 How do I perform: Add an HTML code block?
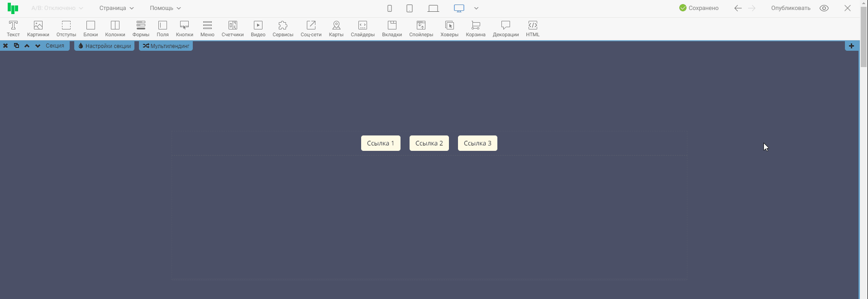click(x=533, y=29)
